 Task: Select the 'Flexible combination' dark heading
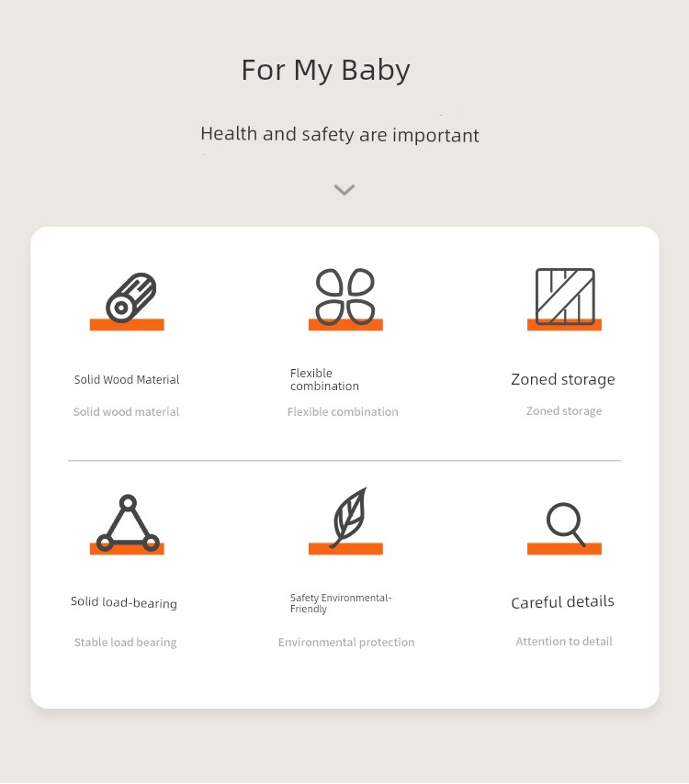tap(324, 379)
